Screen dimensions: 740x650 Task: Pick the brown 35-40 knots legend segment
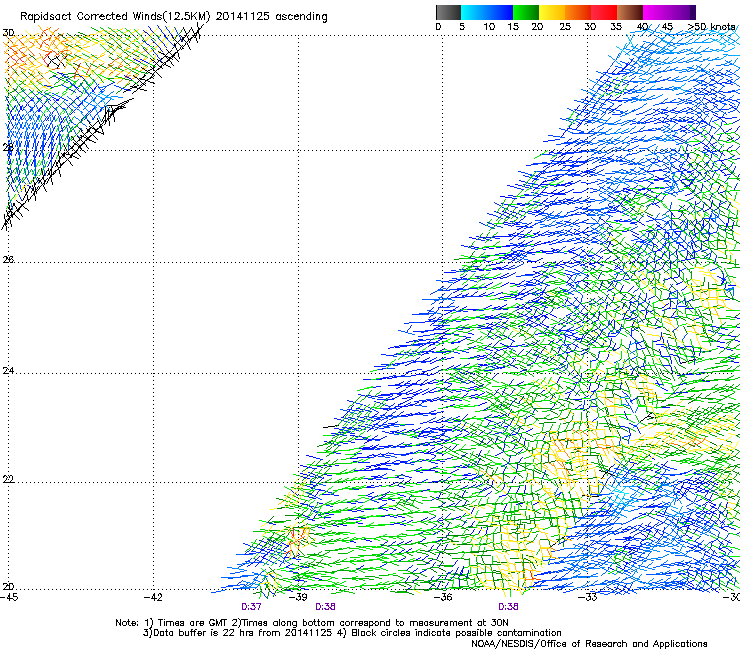click(630, 12)
